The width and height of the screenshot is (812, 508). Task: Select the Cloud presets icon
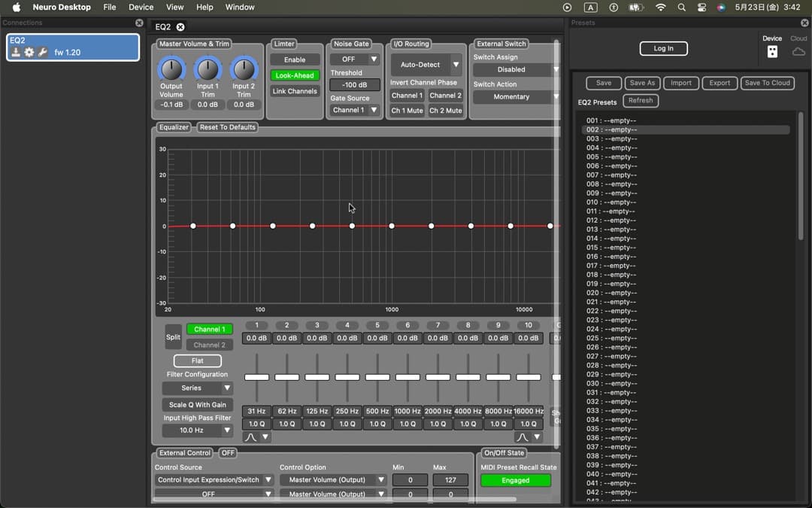pyautogui.click(x=798, y=51)
